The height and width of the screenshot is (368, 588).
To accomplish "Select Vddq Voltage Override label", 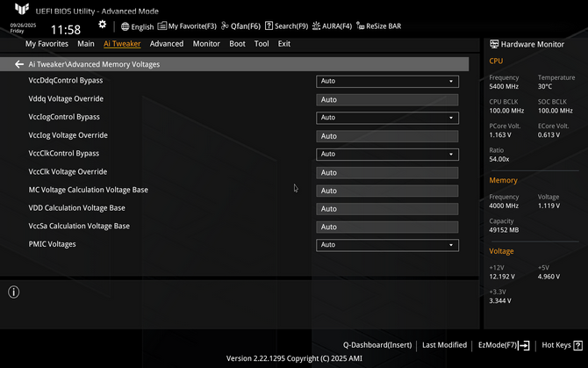I will click(66, 98).
